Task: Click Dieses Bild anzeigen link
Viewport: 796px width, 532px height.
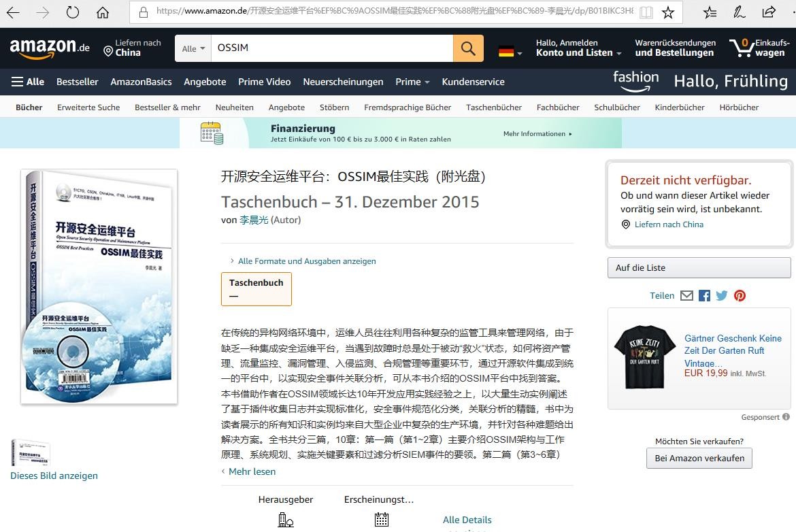Action: [x=54, y=476]
